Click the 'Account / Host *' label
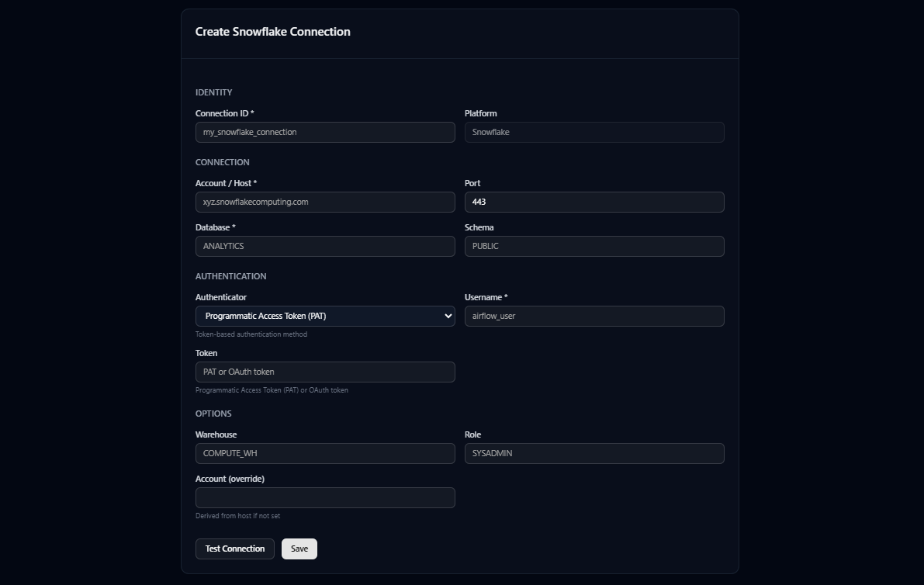 tap(227, 183)
